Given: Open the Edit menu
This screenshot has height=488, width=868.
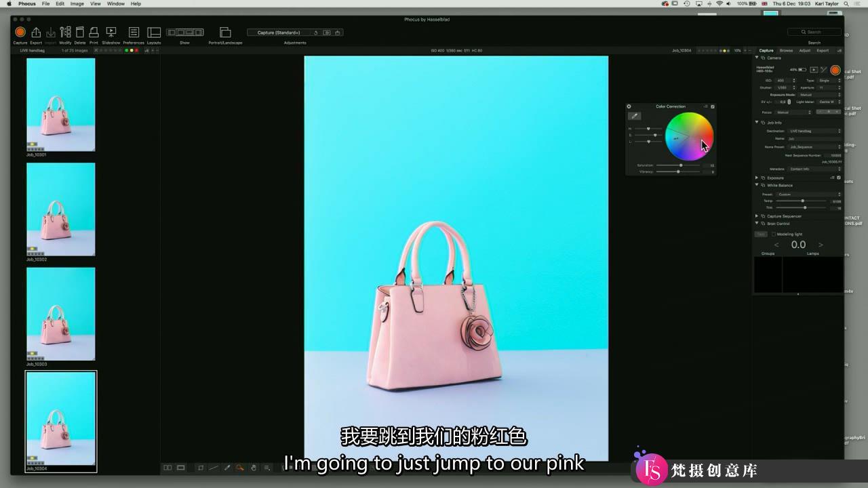Looking at the screenshot, I should click(x=60, y=3).
